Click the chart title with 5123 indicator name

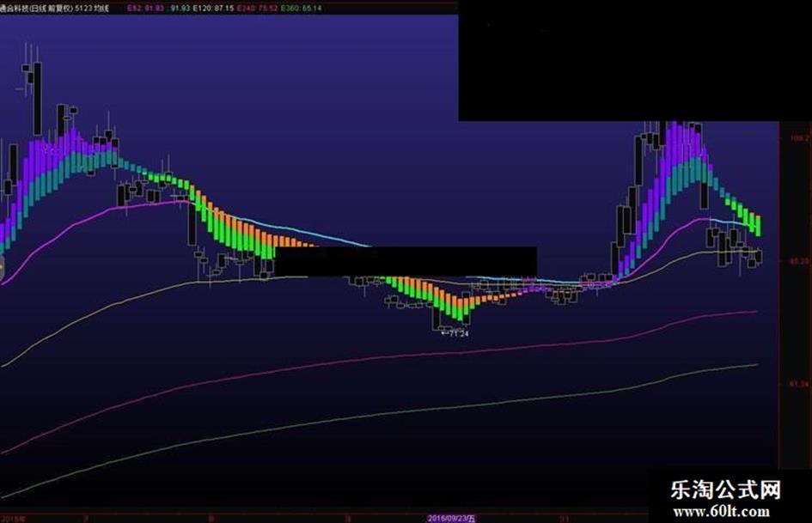click(54, 9)
